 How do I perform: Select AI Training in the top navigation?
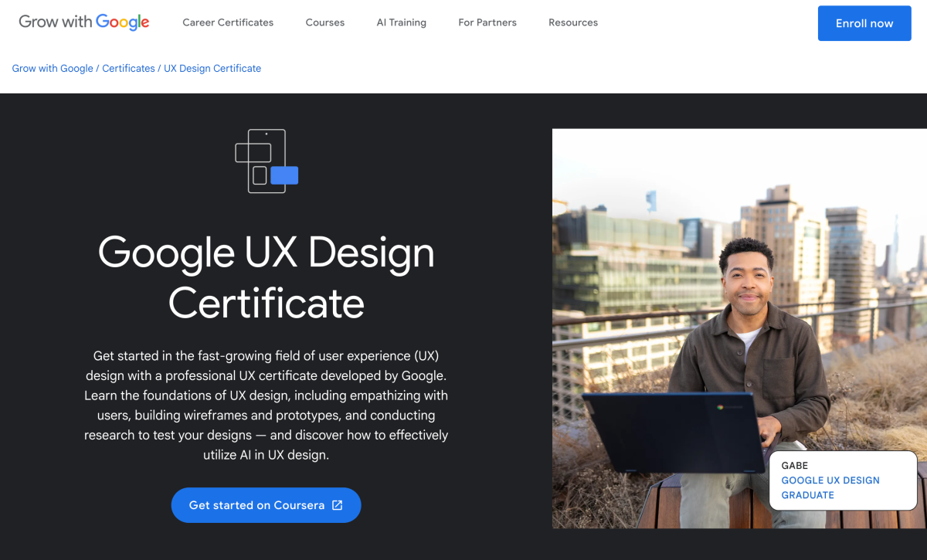click(x=401, y=22)
